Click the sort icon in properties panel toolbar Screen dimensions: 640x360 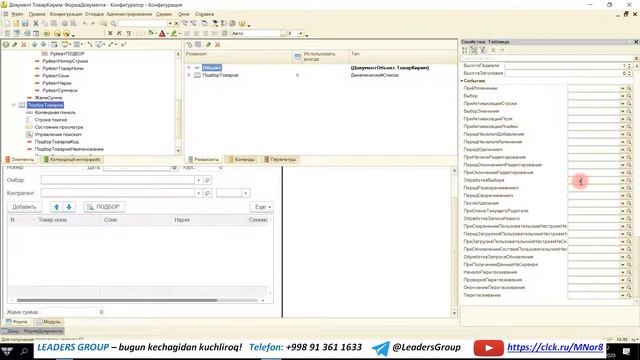[465, 50]
